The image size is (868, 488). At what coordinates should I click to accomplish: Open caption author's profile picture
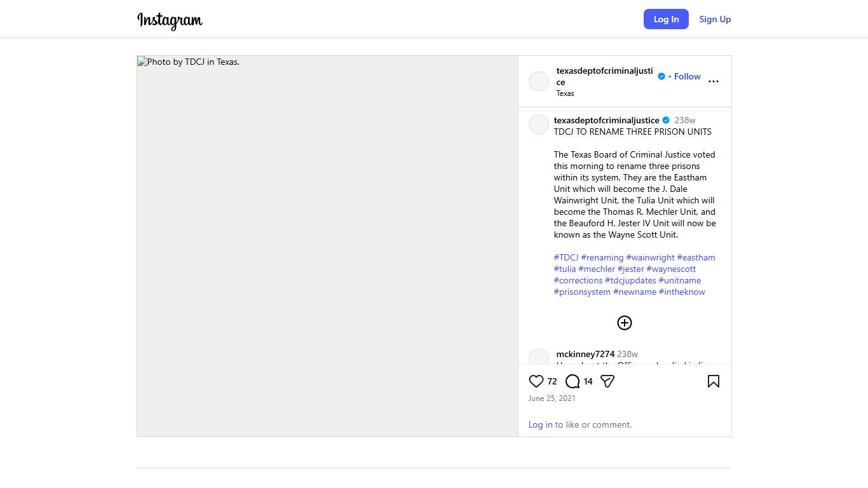tap(539, 125)
